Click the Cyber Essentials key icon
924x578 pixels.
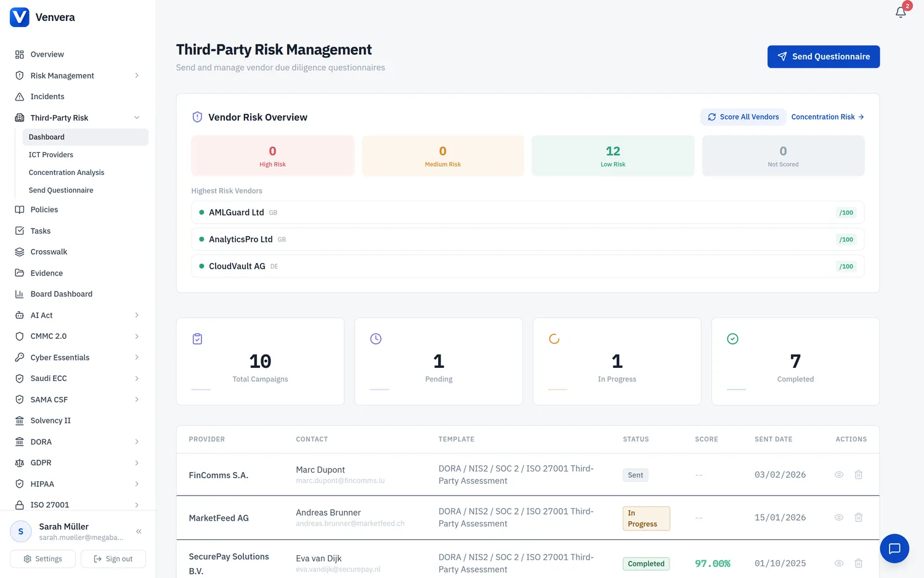tap(20, 357)
